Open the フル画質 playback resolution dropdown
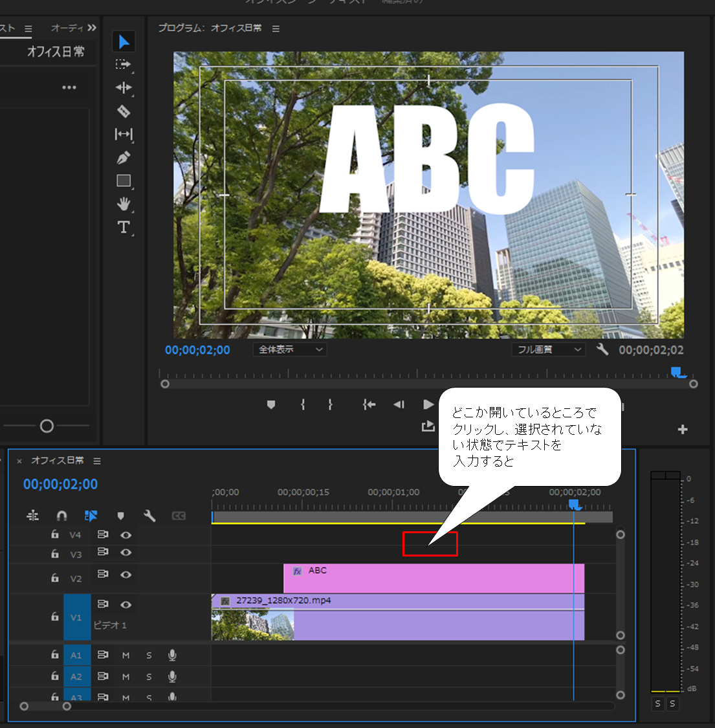715x728 pixels. (x=549, y=349)
